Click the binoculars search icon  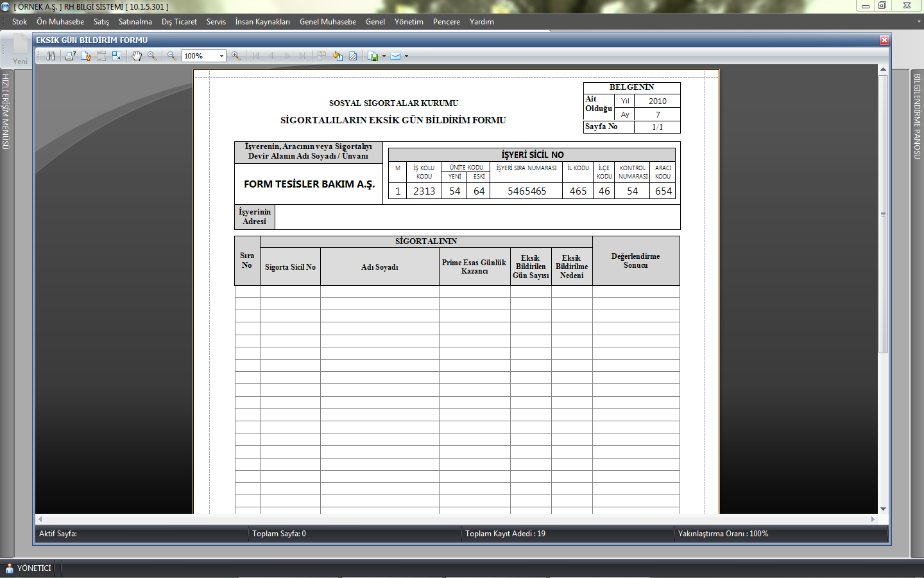[51, 56]
